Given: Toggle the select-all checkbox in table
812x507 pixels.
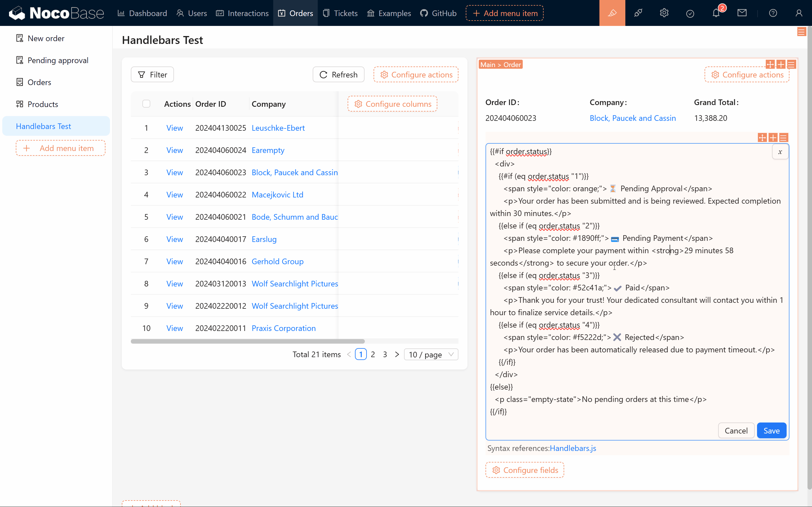Looking at the screenshot, I should coord(146,104).
